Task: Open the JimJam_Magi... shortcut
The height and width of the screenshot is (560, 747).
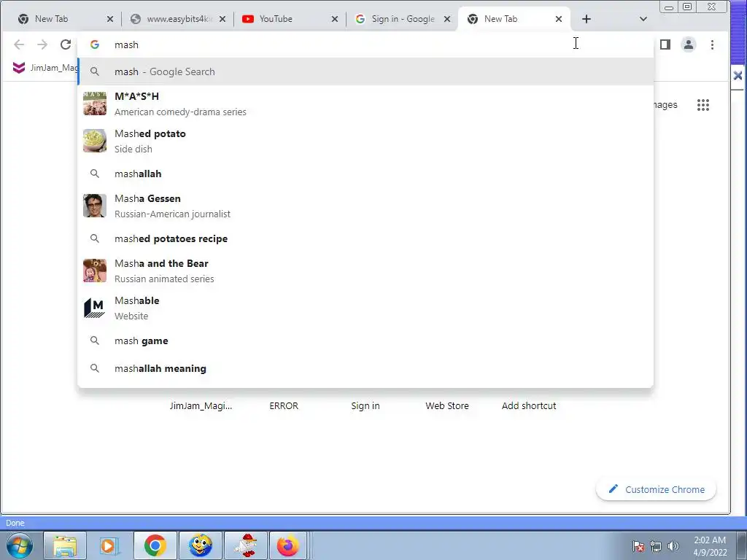Action: tap(201, 405)
